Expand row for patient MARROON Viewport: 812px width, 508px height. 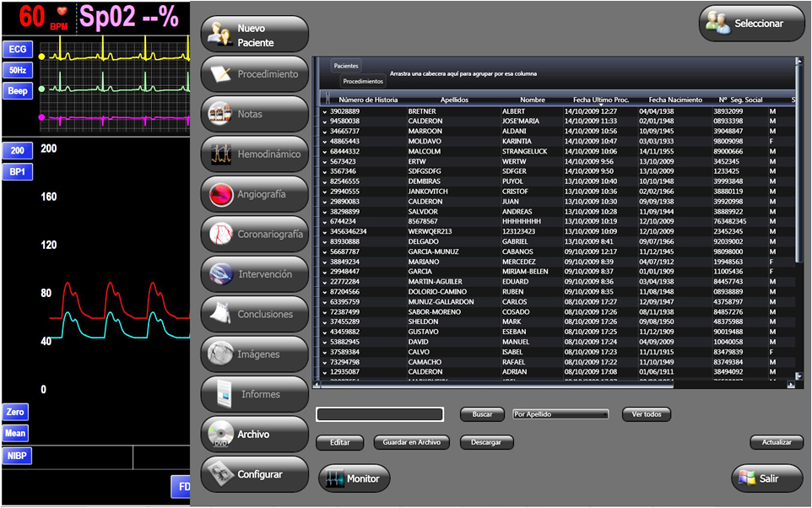pos(324,132)
